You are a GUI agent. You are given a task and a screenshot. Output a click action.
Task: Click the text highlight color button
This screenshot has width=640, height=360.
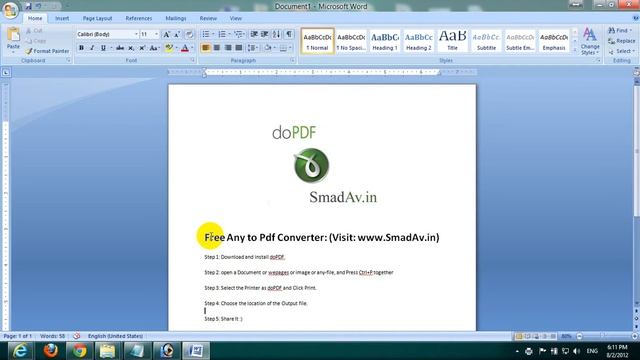(169, 48)
